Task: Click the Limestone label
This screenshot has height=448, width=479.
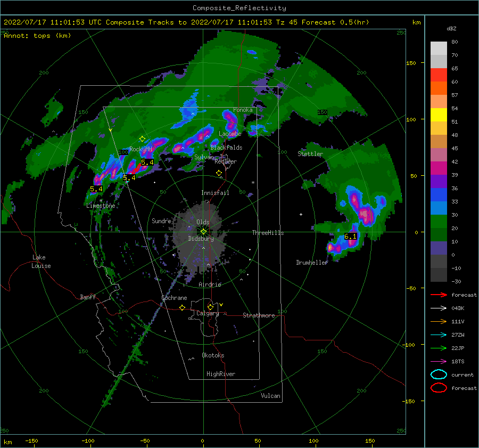Action: click(101, 206)
